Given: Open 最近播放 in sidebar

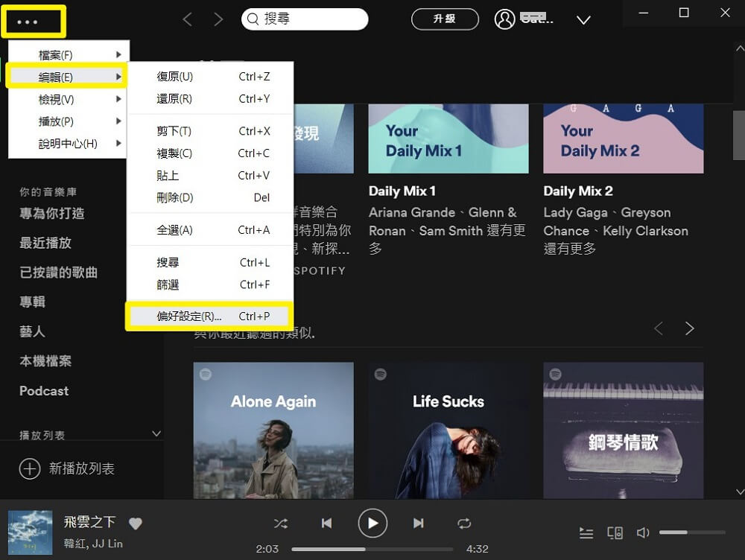Looking at the screenshot, I should click(45, 243).
